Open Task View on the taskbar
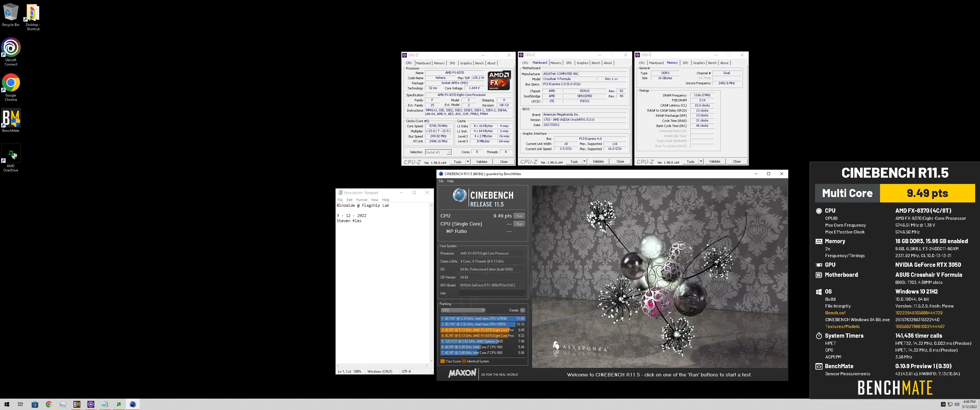Screen dimensions: 980x410 tap(21, 404)
